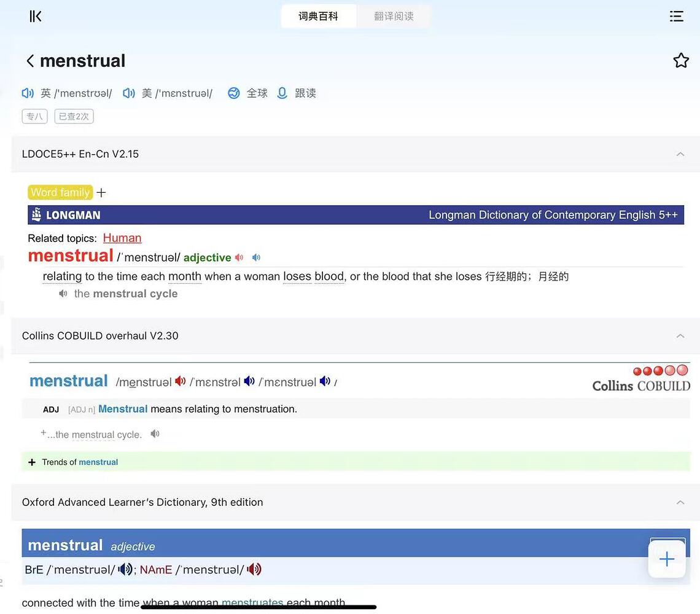This screenshot has width=700, height=614.
Task: Collapse the Oxford Advanced Learner's section
Action: 680,502
